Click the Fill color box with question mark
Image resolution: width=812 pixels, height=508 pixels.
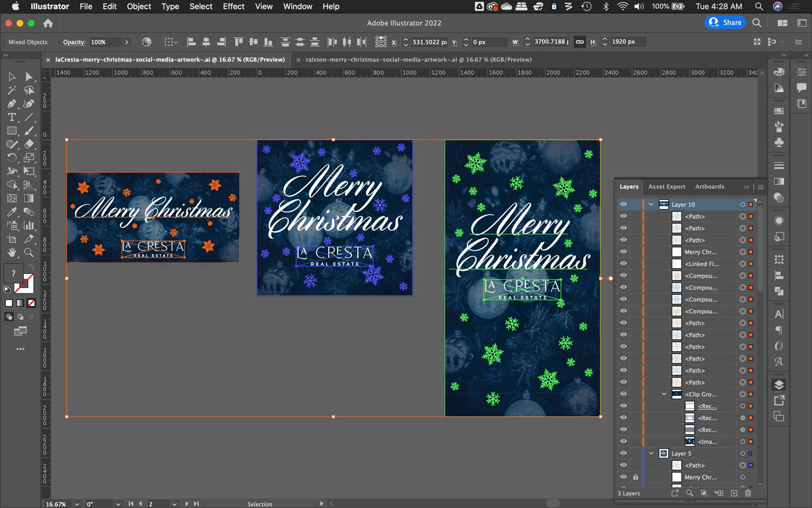[x=13, y=273]
